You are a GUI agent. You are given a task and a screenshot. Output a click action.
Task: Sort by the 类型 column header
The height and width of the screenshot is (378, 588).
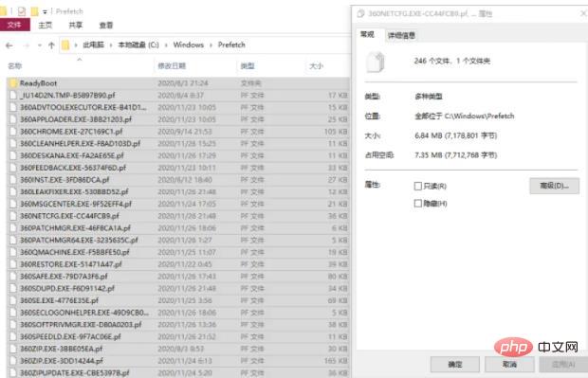[x=248, y=66]
